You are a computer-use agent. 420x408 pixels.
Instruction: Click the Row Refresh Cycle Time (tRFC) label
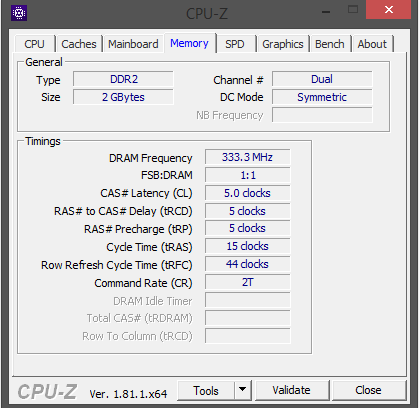pyautogui.click(x=117, y=265)
